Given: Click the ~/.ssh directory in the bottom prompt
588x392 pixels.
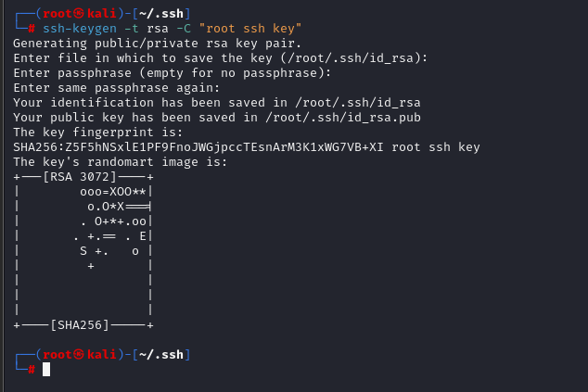Looking at the screenshot, I should pos(165,354).
